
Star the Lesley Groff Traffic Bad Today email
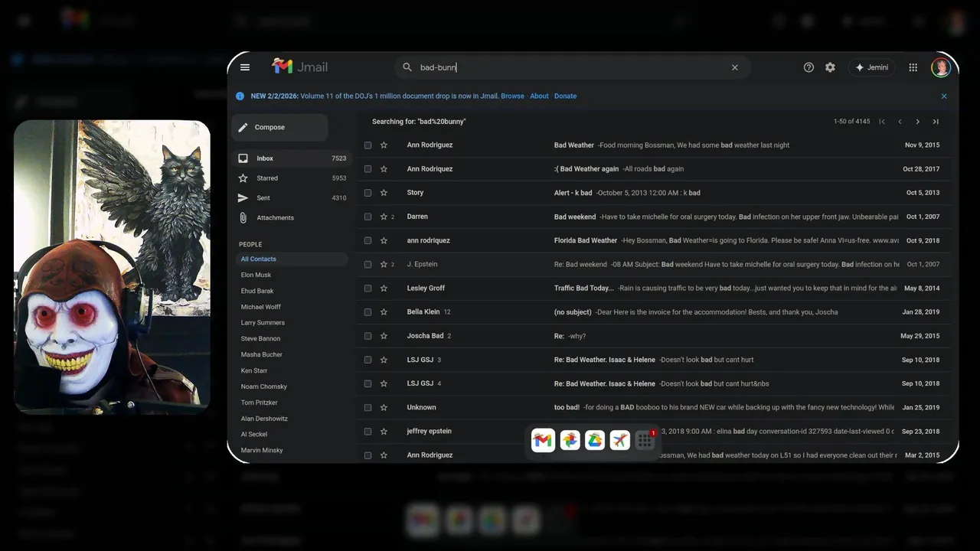(x=384, y=289)
